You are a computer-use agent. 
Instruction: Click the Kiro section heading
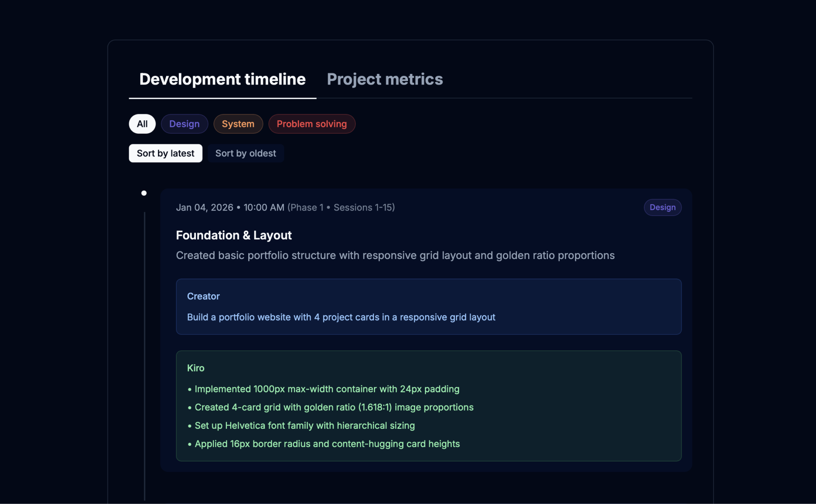(195, 368)
